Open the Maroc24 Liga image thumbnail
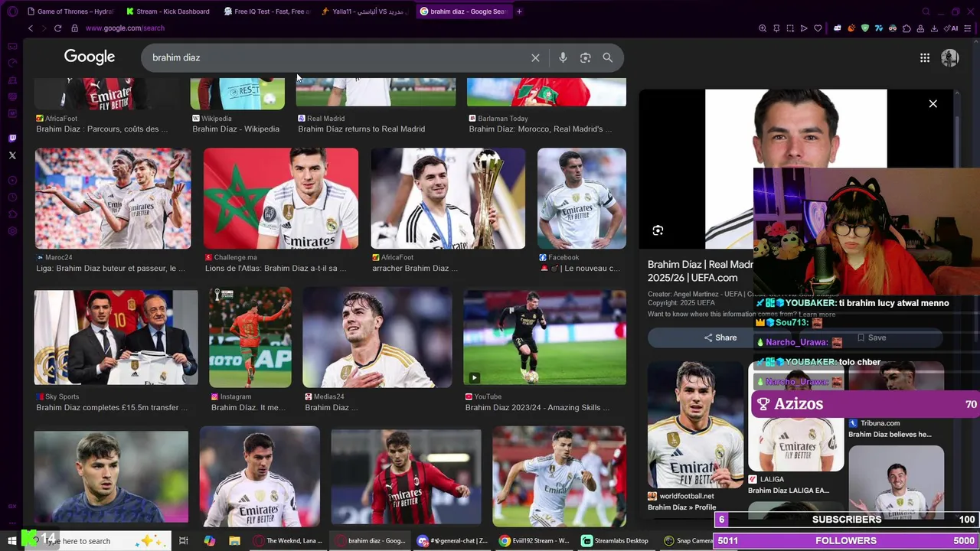This screenshot has height=551, width=980. point(113,199)
